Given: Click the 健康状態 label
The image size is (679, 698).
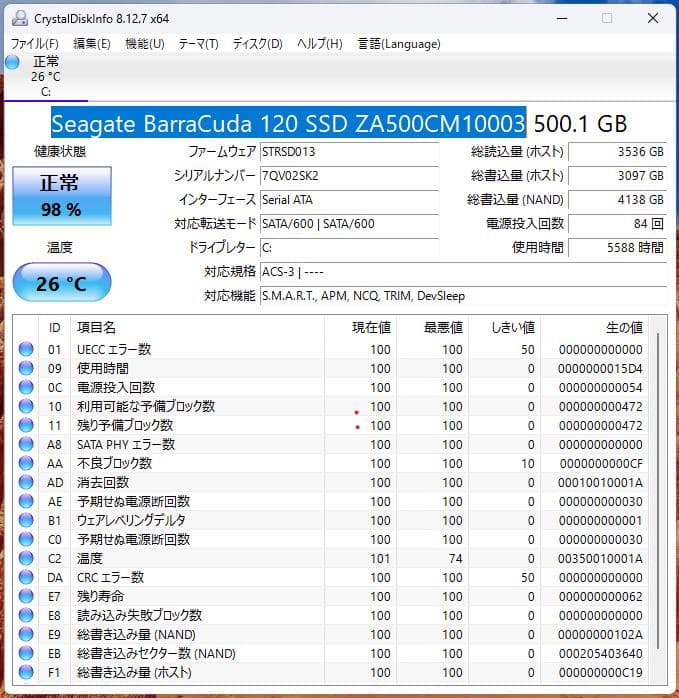Looking at the screenshot, I should tap(60, 152).
